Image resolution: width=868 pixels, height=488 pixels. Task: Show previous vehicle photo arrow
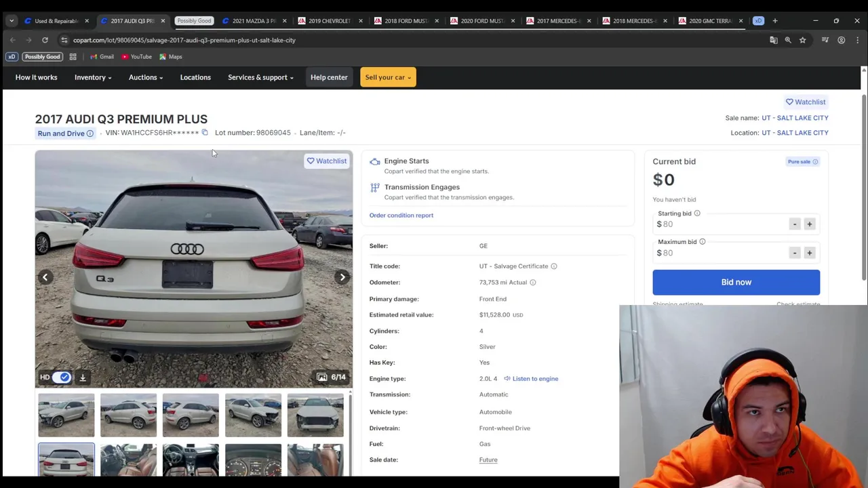click(45, 277)
